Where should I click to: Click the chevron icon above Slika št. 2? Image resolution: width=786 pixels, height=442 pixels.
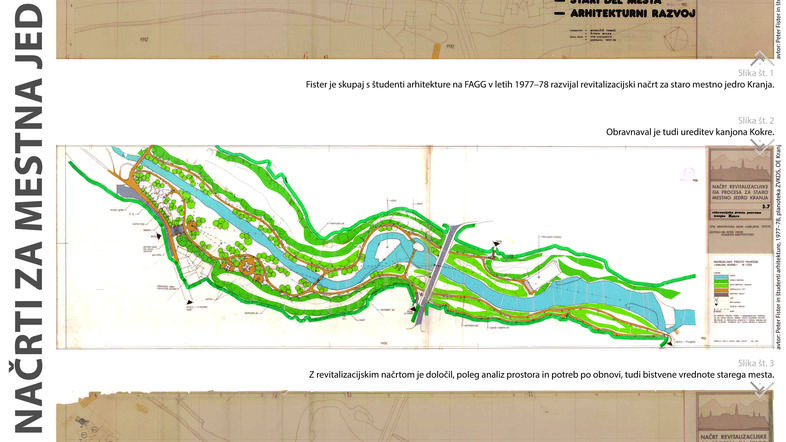(759, 144)
